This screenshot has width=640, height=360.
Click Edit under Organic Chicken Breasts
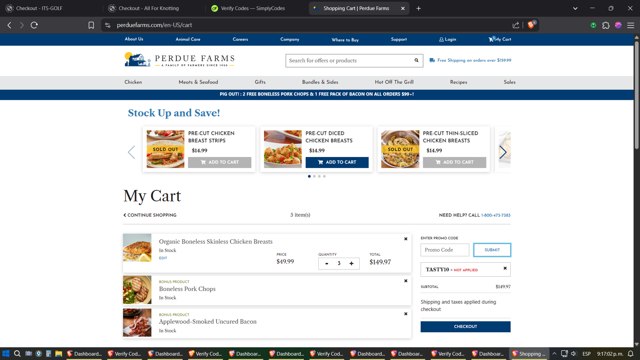click(163, 258)
